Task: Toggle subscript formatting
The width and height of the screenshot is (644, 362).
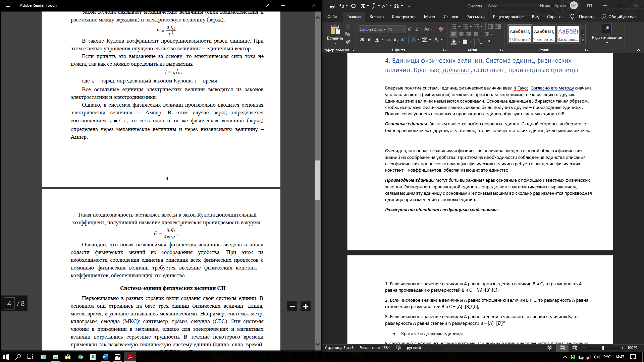Action: pos(396,40)
